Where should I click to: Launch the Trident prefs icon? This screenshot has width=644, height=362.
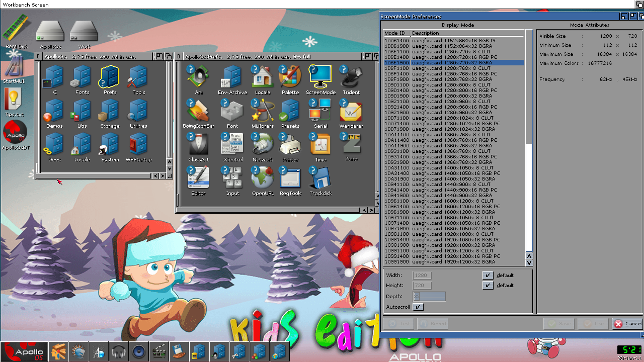pos(351,77)
